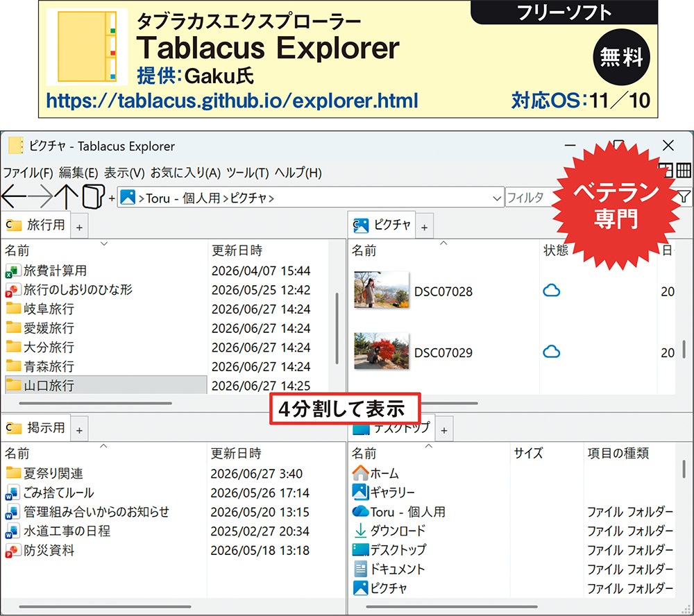Select the 大分旅行 folder
The height and width of the screenshot is (616, 694).
point(40,348)
